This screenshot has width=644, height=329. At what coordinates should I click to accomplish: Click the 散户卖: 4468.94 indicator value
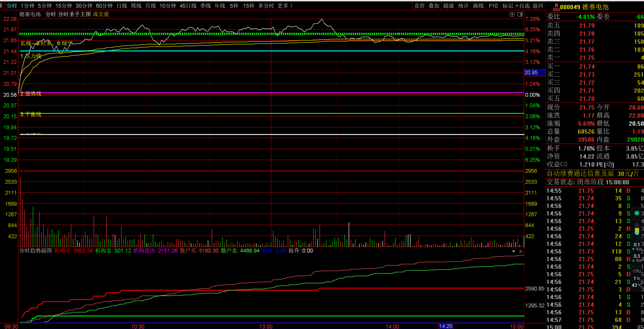click(240, 251)
